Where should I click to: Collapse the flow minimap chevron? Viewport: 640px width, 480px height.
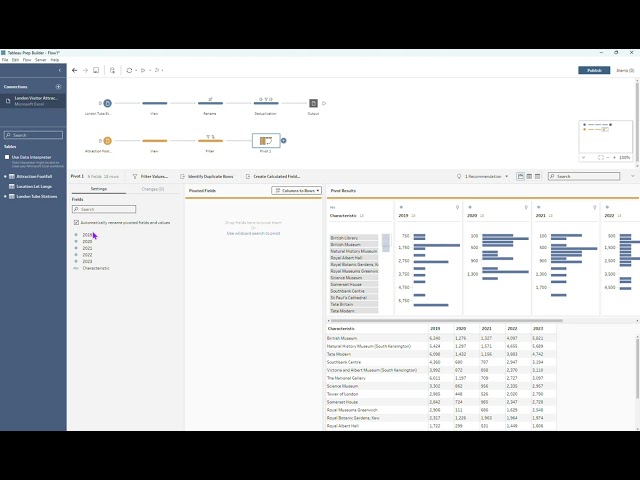click(583, 158)
